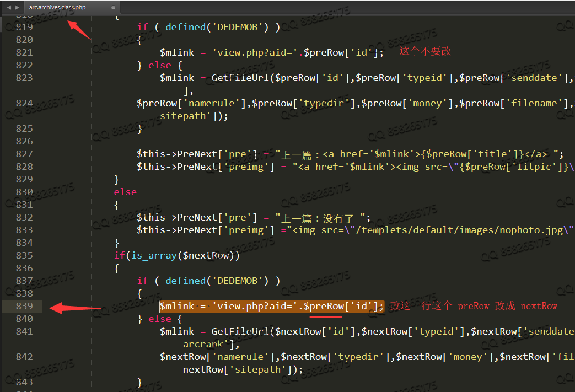Close the arc.archives.class.php tab via its dot

click(113, 8)
